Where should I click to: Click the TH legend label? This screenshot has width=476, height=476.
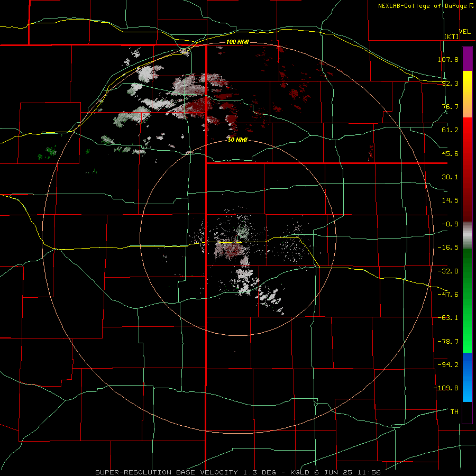pyautogui.click(x=454, y=412)
